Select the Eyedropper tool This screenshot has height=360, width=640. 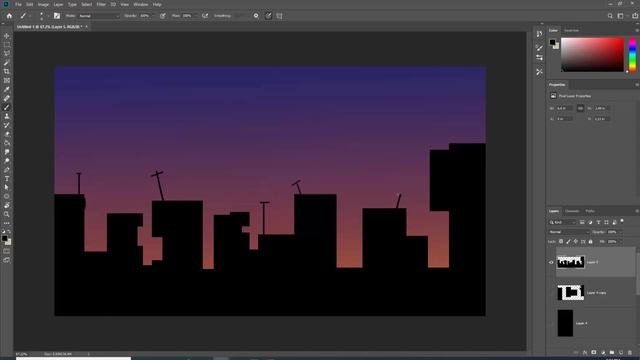tap(7, 89)
